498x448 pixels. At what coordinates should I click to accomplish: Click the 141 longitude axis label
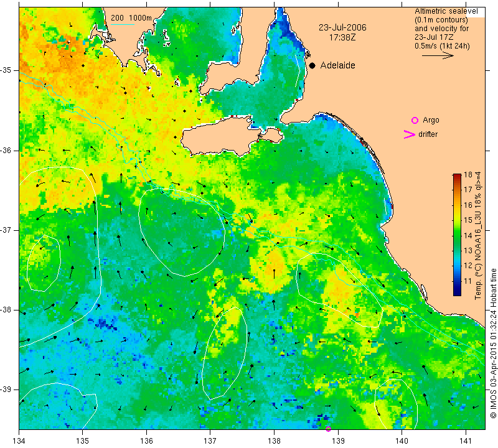(x=466, y=441)
